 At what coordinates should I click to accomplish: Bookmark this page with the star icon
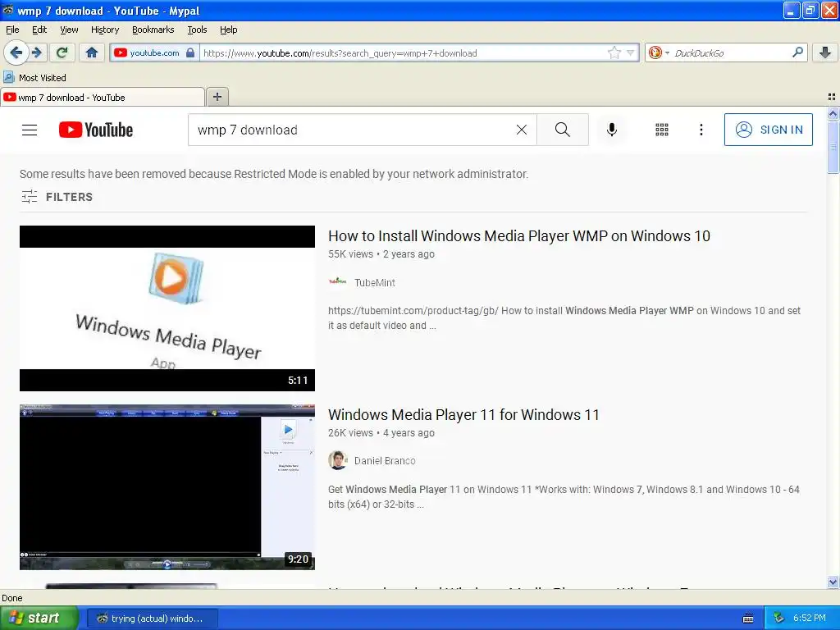(x=614, y=52)
